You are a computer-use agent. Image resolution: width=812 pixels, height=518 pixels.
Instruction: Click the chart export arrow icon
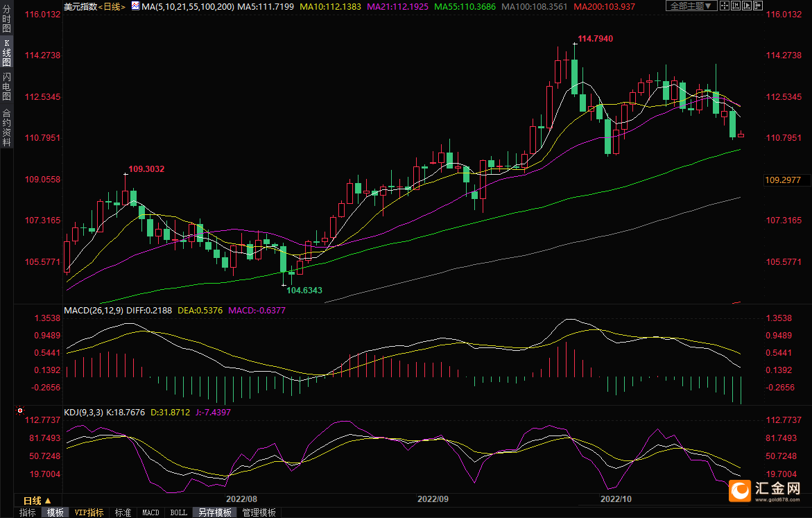click(758, 6)
